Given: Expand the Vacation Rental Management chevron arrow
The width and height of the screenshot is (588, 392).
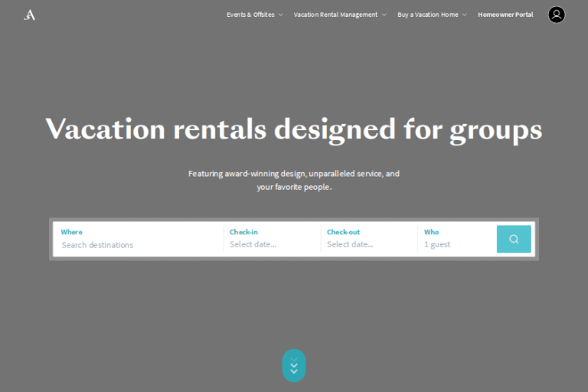Looking at the screenshot, I should click(x=384, y=15).
